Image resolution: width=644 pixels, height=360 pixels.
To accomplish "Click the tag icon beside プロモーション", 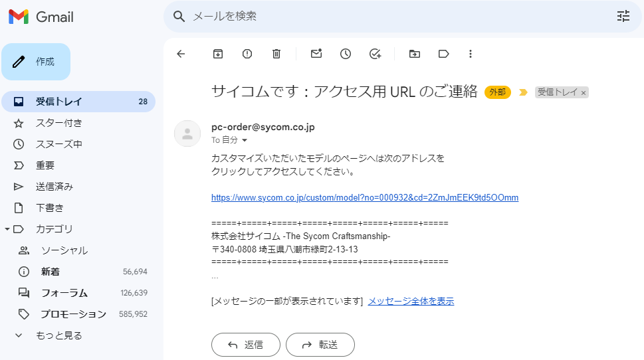I will pyautogui.click(x=24, y=314).
